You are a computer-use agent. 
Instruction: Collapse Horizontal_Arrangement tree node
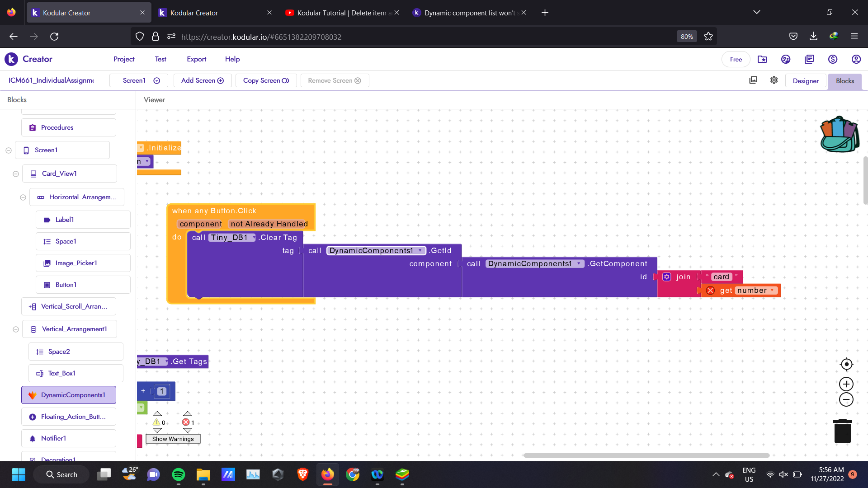(x=23, y=197)
